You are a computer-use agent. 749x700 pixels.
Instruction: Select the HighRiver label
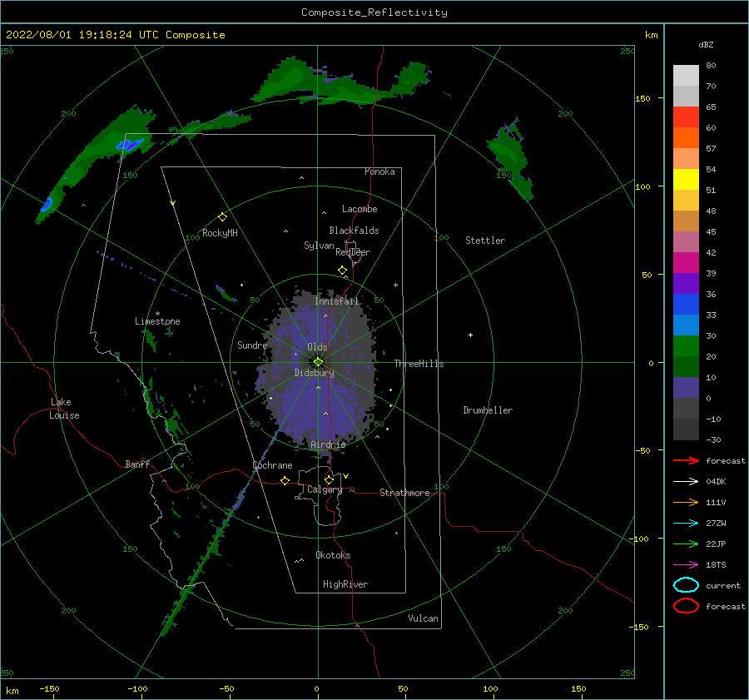(x=345, y=584)
